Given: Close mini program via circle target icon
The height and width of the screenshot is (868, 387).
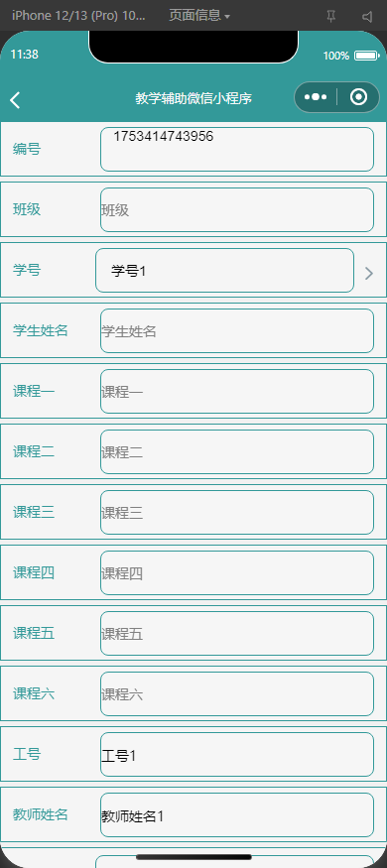Looking at the screenshot, I should tap(359, 97).
